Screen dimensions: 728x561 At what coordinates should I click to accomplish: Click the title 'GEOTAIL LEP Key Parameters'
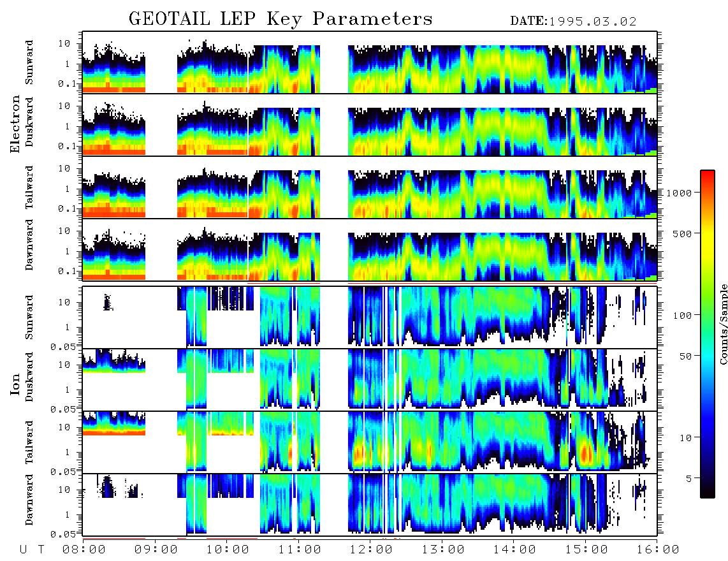click(x=280, y=19)
